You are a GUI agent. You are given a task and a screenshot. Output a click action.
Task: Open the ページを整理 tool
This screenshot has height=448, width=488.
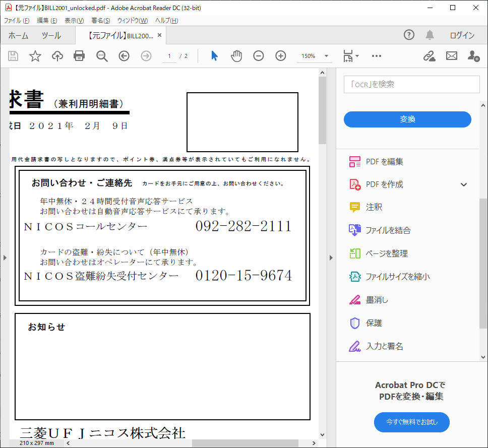click(x=379, y=253)
